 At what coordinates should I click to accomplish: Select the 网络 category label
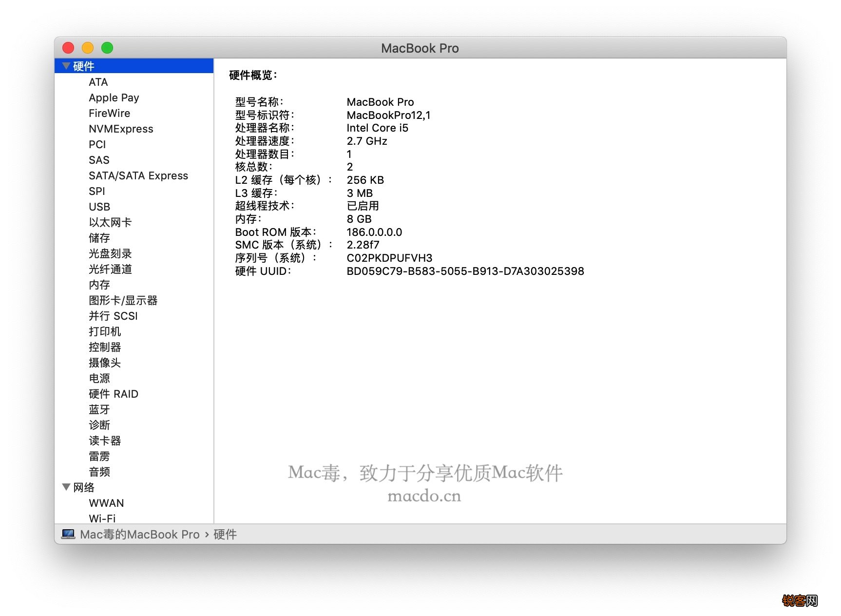pyautogui.click(x=84, y=487)
